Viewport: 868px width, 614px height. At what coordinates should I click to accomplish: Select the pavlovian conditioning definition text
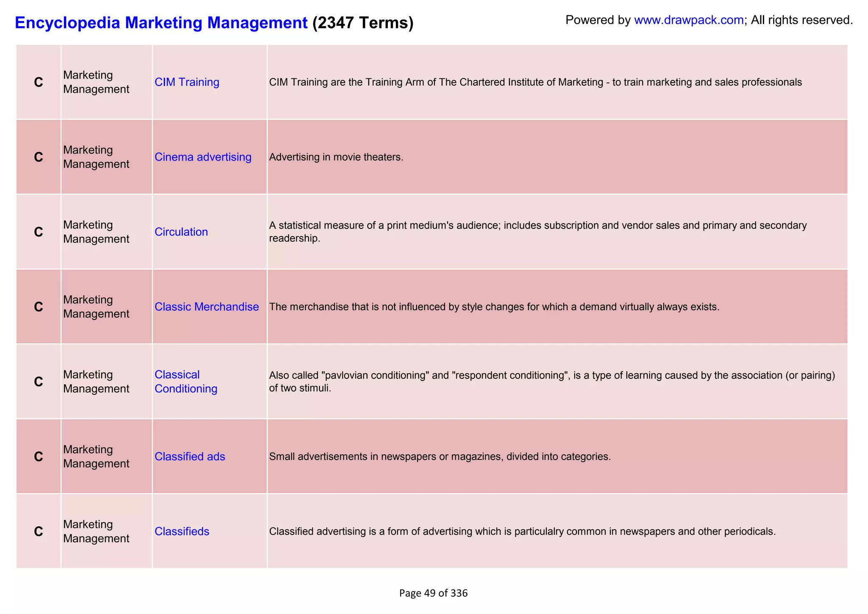pyautogui.click(x=552, y=381)
